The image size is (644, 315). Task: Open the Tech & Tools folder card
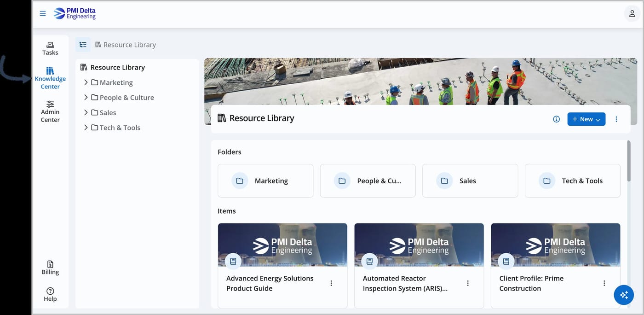pos(573,181)
